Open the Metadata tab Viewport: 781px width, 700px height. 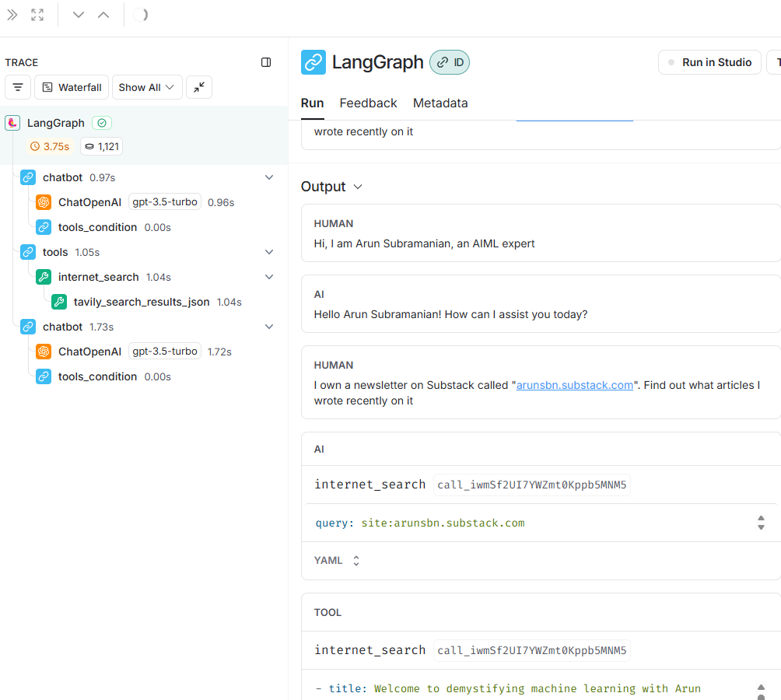pos(440,103)
